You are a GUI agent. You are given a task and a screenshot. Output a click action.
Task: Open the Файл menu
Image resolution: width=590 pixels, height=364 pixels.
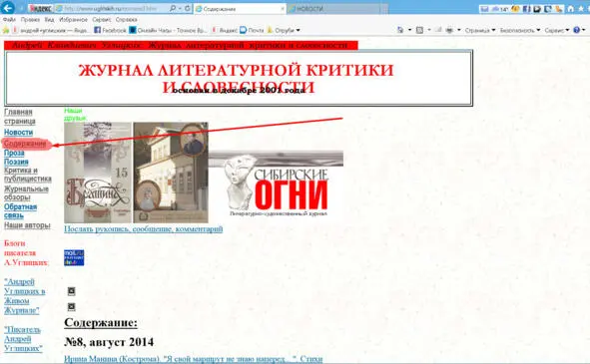[x=9, y=20]
